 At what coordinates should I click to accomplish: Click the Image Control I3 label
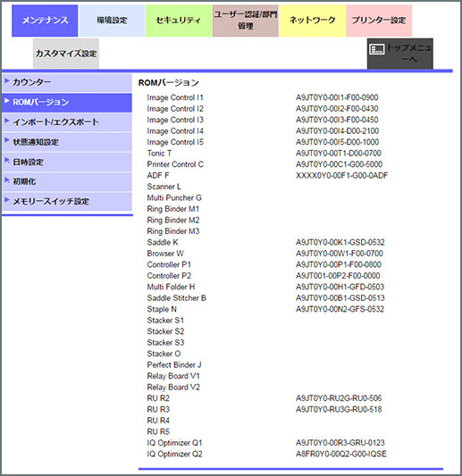click(175, 120)
